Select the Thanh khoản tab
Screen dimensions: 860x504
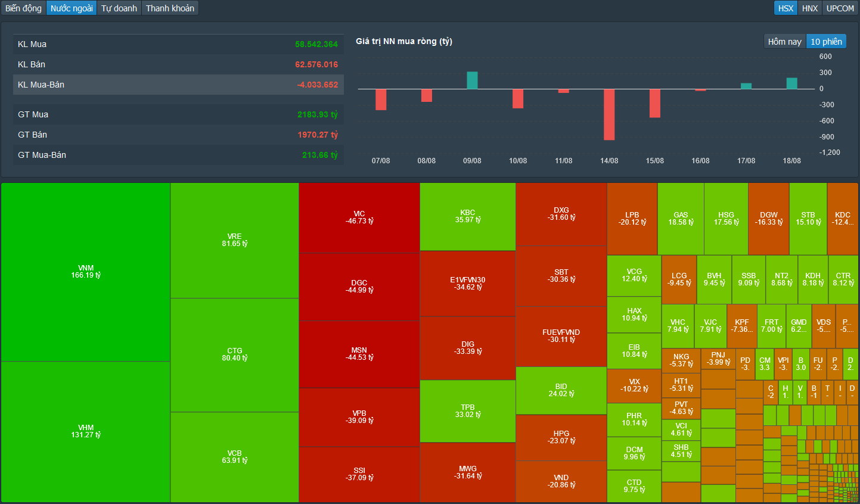click(170, 8)
